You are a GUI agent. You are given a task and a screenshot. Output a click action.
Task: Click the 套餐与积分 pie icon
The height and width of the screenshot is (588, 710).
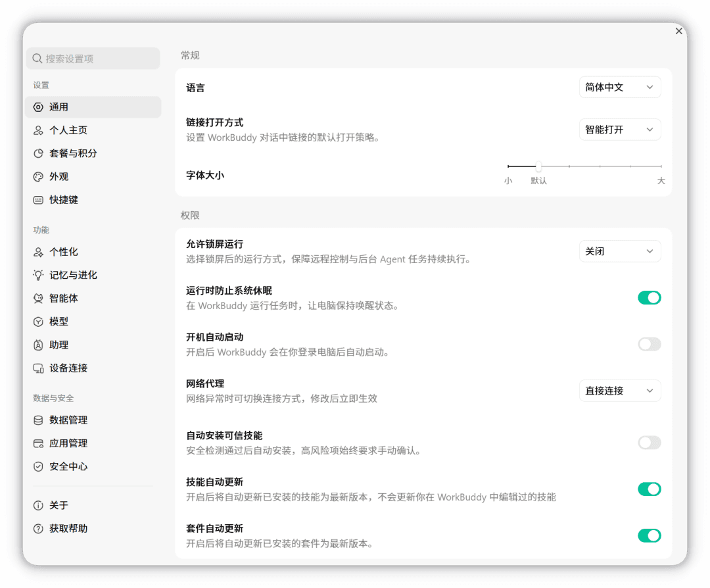[x=39, y=153]
